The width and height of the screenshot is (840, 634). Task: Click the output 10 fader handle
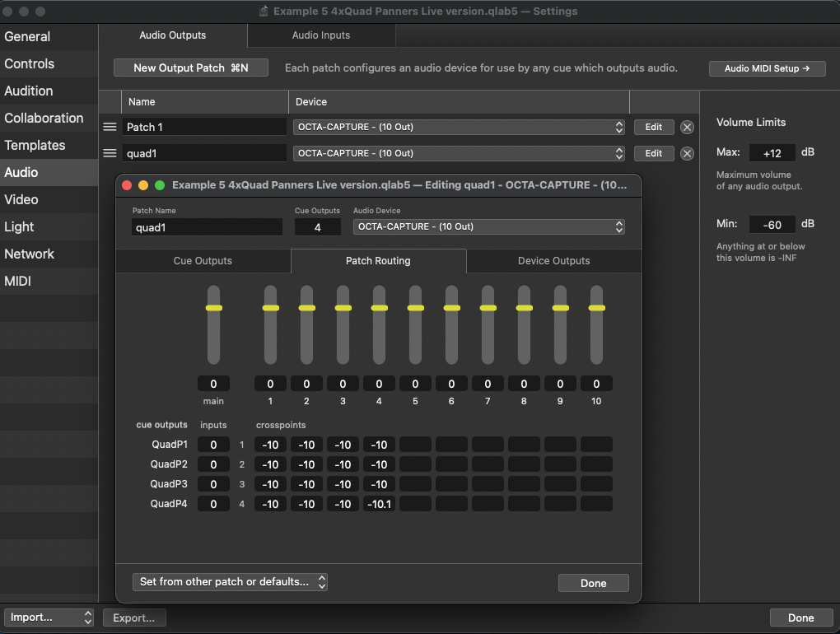(596, 308)
